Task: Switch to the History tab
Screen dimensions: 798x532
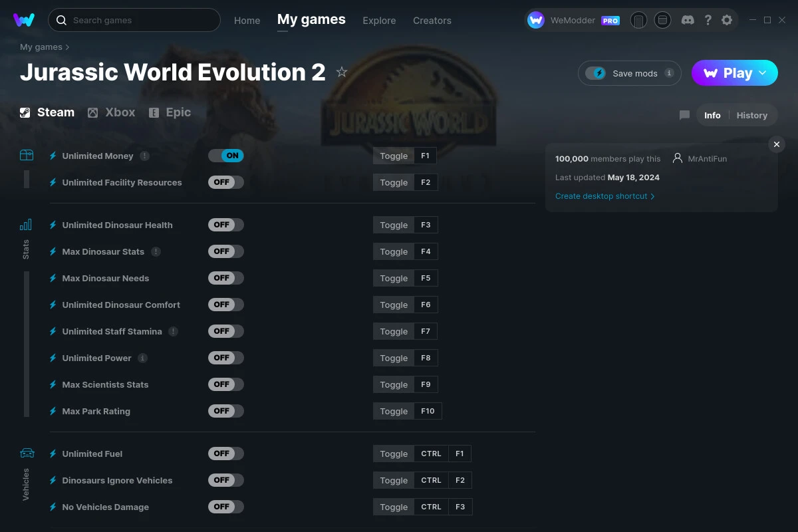Action: click(752, 114)
